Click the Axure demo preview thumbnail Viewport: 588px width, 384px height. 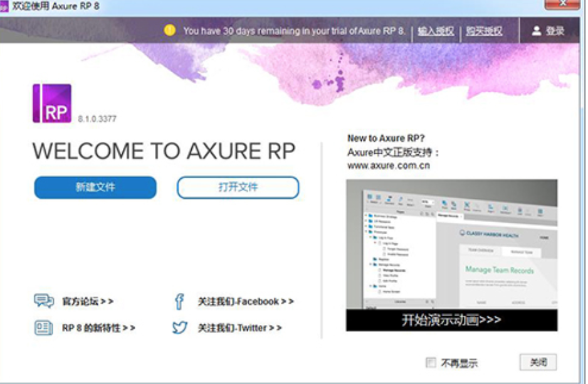point(451,244)
